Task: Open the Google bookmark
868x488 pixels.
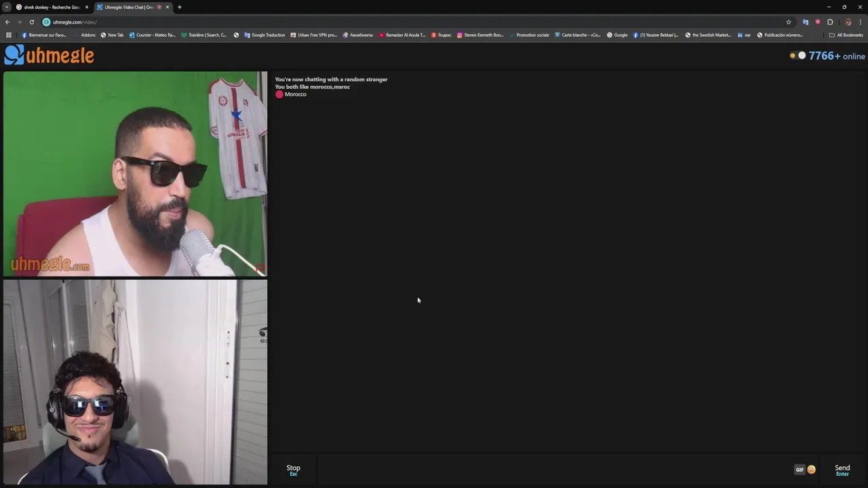Action: click(617, 35)
